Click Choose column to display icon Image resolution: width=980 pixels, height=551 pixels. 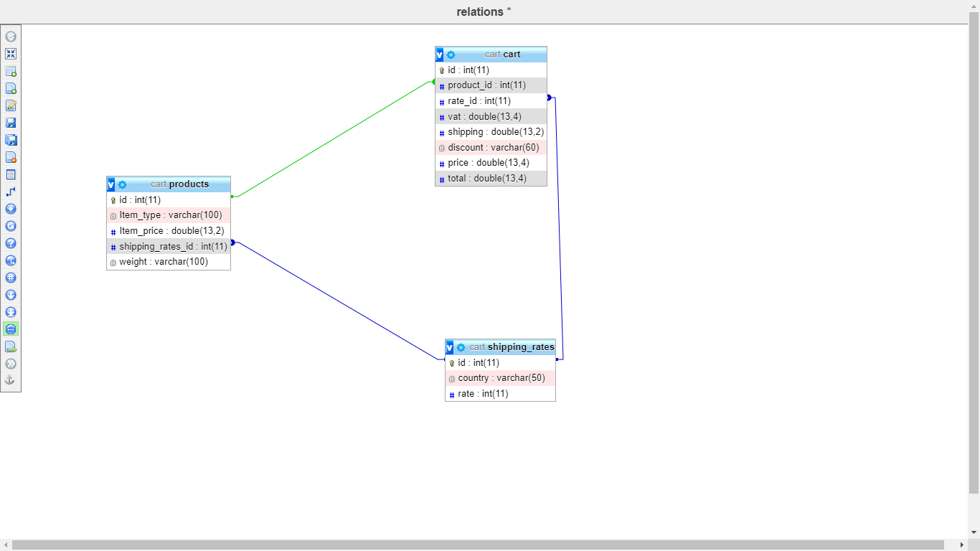pos(11,209)
